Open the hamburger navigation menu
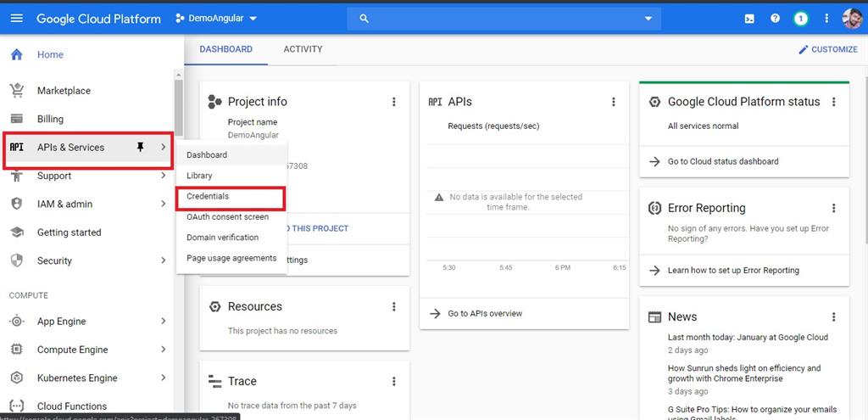This screenshot has height=420, width=868. [17, 19]
